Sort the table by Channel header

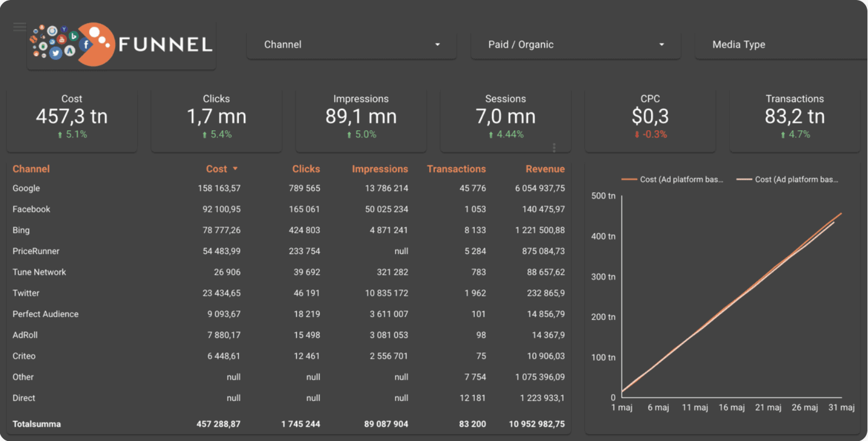(x=31, y=169)
